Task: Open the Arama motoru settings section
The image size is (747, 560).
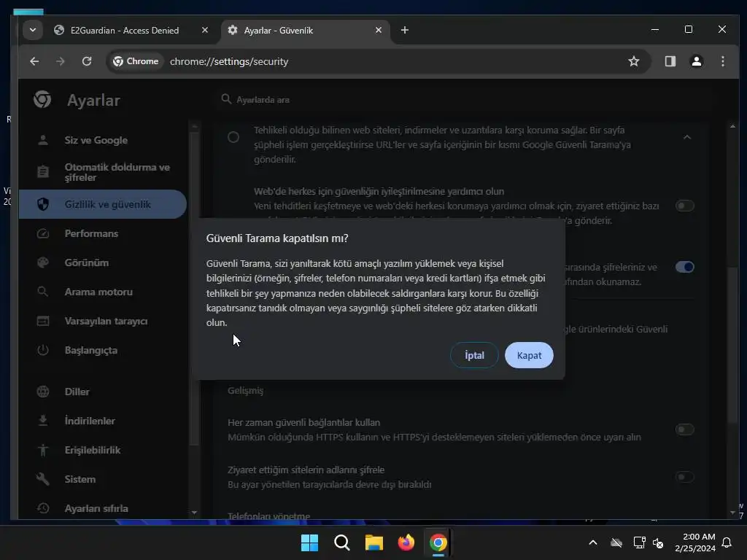Action: point(102,292)
